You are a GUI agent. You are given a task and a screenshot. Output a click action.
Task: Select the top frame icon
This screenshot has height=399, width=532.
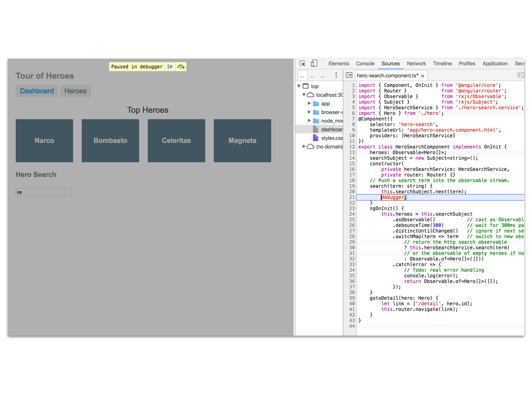[305, 86]
